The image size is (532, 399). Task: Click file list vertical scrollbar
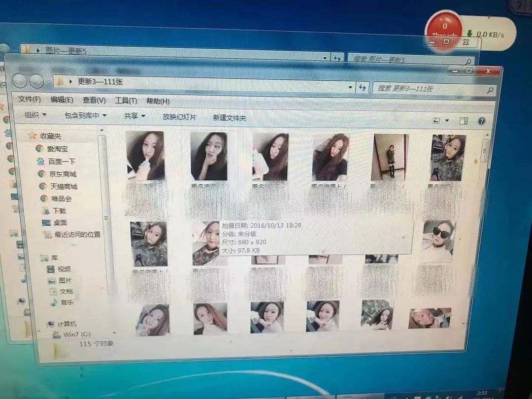[x=485, y=151]
